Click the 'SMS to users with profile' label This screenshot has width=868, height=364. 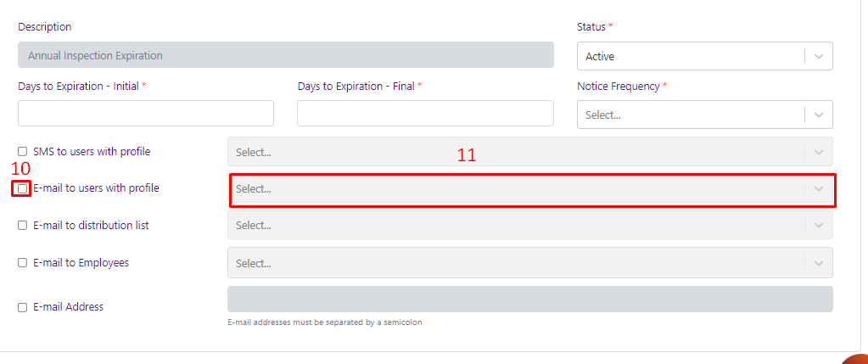(x=92, y=152)
